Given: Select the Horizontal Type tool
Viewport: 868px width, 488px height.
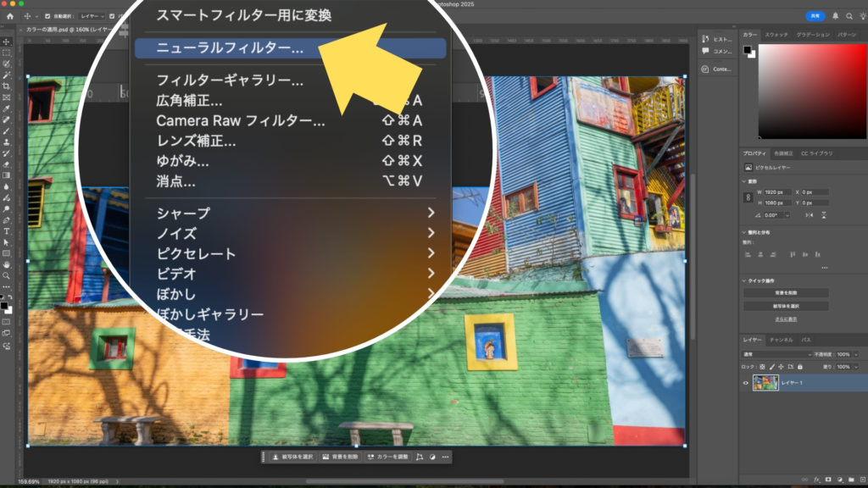Looking at the screenshot, I should click(x=6, y=230).
